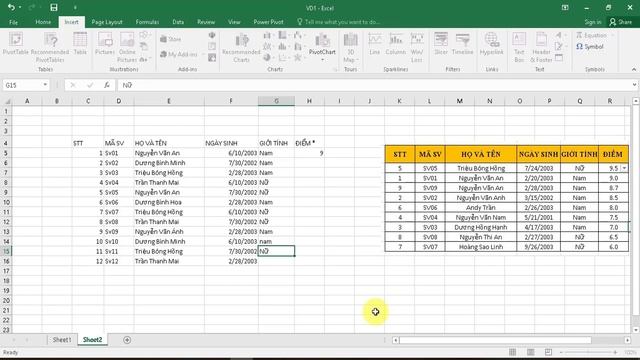Insert a Column sparkline
Screen dimensions: 640x360
tap(396, 44)
